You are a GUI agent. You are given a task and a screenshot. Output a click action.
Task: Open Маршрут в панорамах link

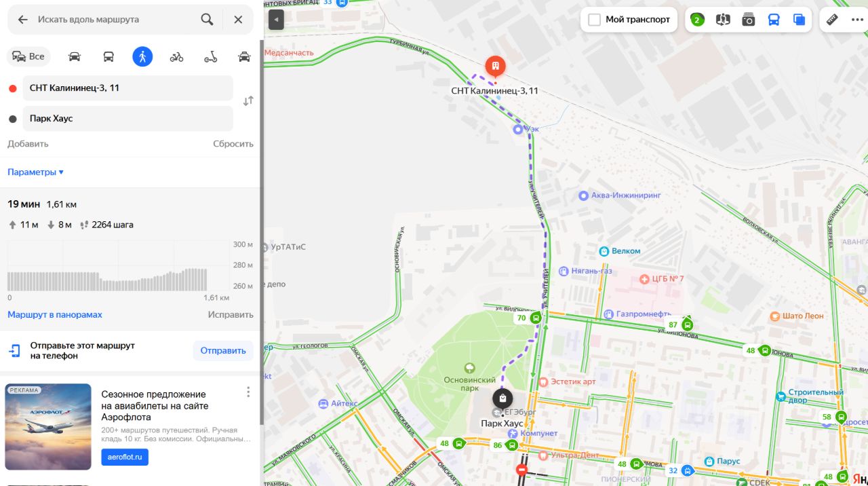[55, 314]
